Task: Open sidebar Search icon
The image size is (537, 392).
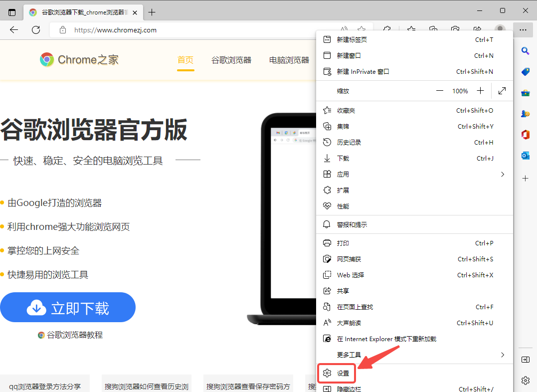Action: (526, 51)
